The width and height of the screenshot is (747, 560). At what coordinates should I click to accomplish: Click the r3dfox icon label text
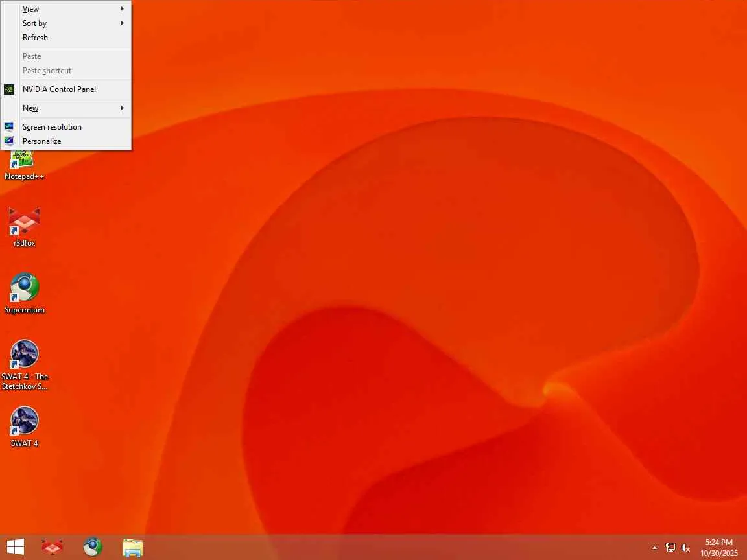24,243
